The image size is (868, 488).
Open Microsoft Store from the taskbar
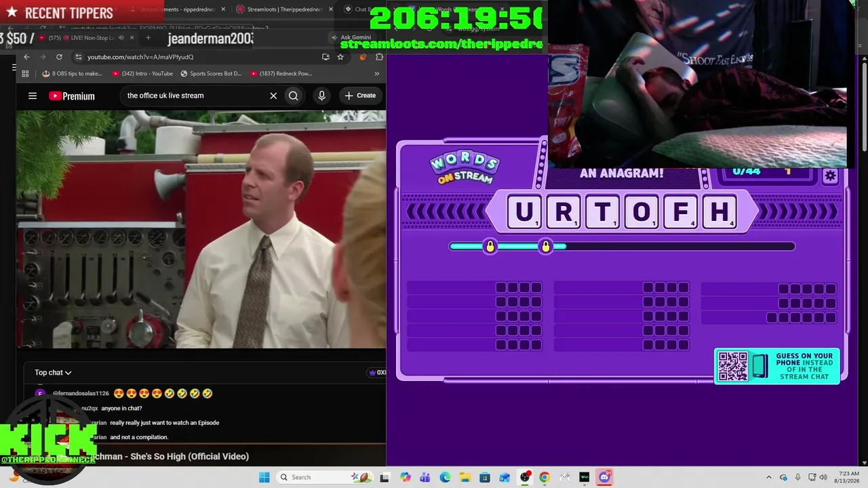(485, 477)
